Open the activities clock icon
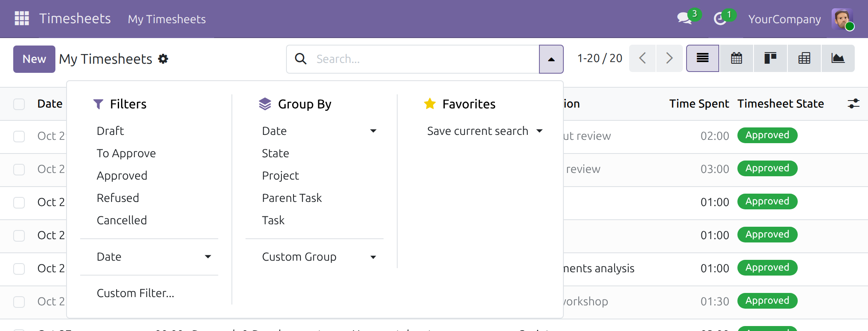868x331 pixels. pyautogui.click(x=720, y=19)
